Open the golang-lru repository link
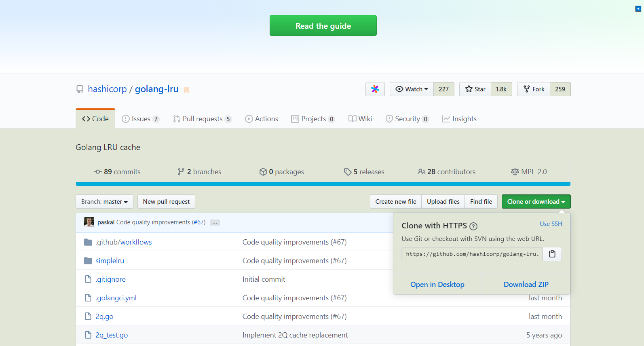 (156, 89)
